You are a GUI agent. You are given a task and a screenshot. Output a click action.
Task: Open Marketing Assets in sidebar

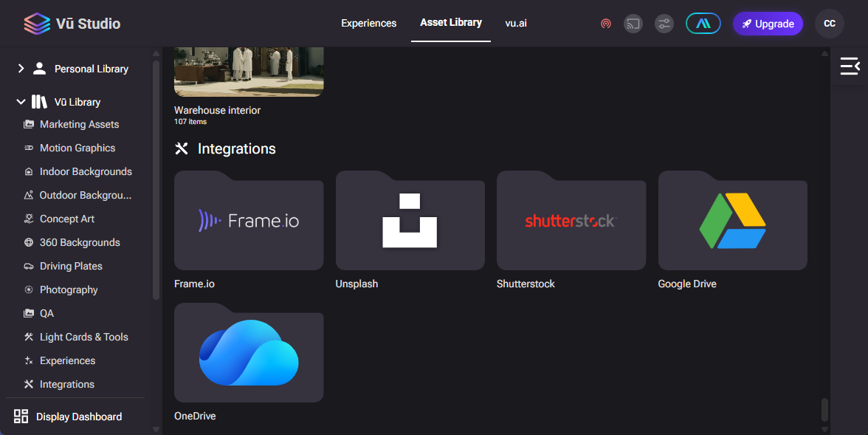tap(79, 125)
